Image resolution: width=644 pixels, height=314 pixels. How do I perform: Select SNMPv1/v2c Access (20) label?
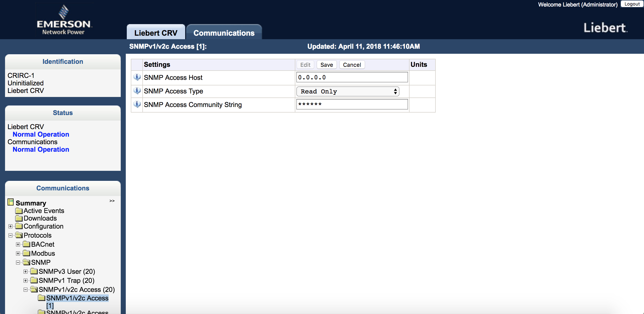[77, 290]
